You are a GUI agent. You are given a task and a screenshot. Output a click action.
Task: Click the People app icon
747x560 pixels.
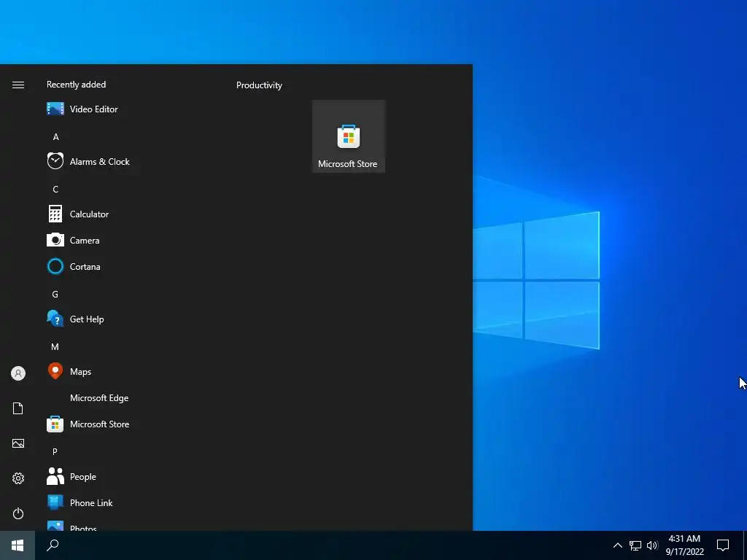(x=55, y=476)
